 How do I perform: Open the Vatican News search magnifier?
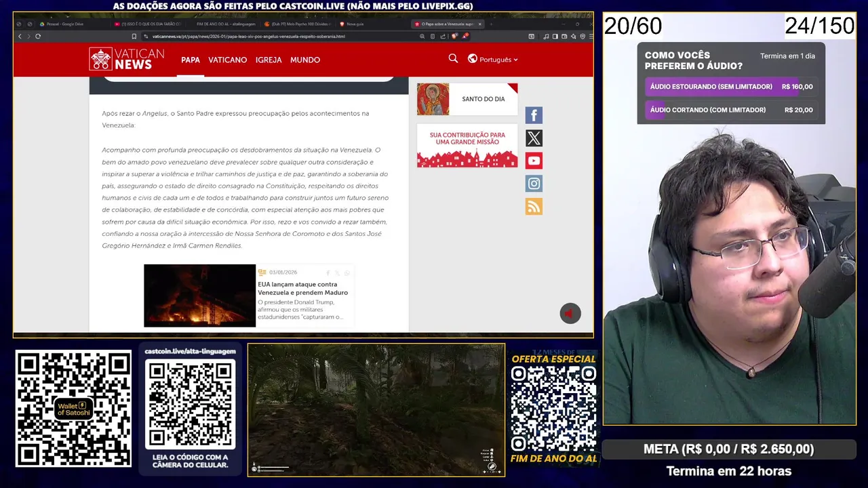(x=453, y=59)
